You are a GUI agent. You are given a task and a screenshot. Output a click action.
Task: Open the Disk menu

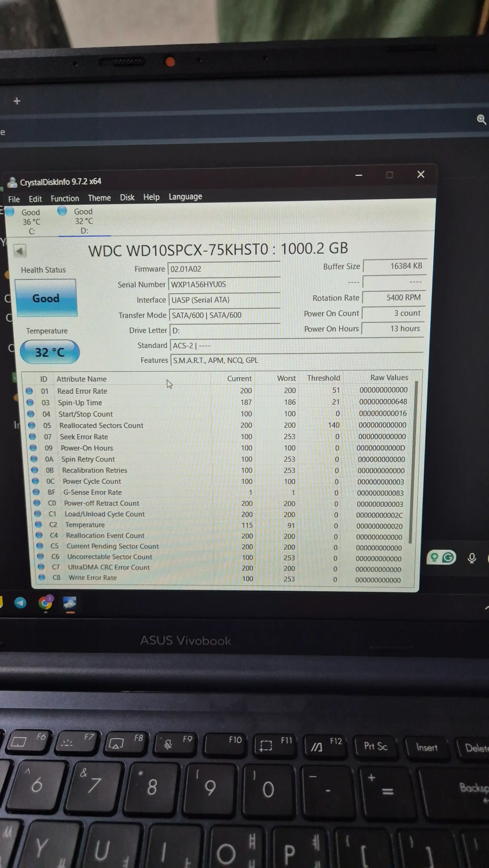coord(127,197)
